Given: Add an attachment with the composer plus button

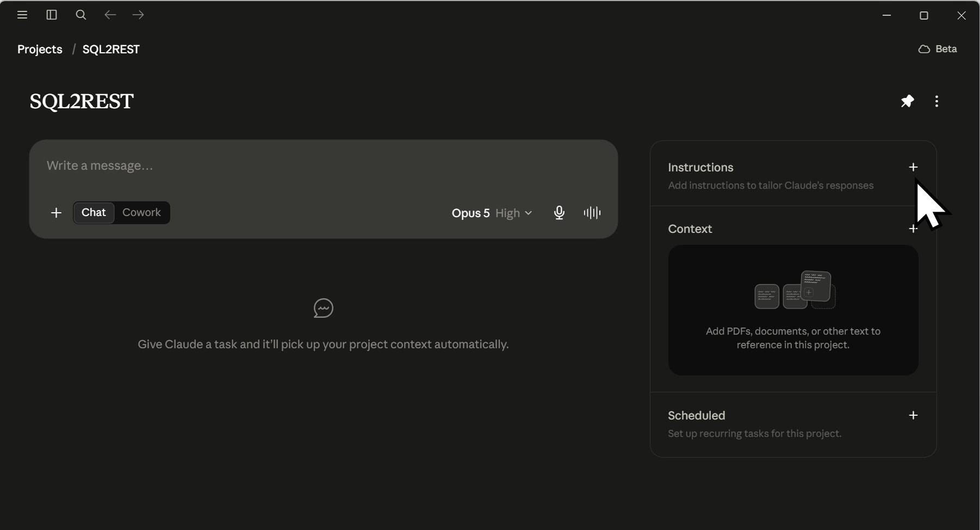Looking at the screenshot, I should click(x=56, y=213).
